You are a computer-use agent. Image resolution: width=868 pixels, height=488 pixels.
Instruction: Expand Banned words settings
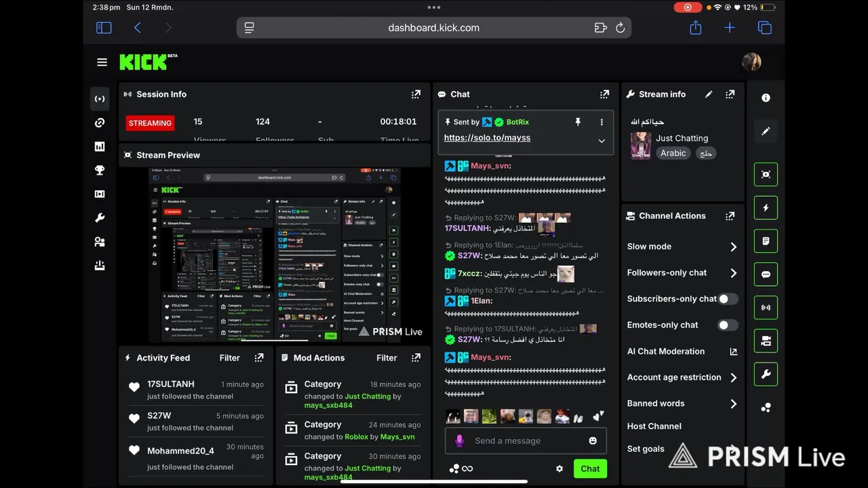coord(733,404)
